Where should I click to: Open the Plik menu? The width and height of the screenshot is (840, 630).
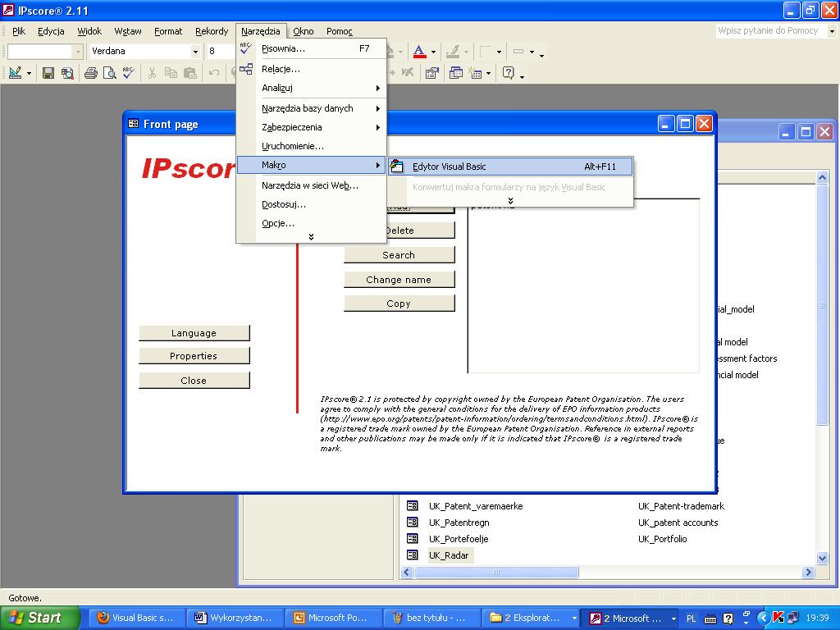tap(19, 31)
